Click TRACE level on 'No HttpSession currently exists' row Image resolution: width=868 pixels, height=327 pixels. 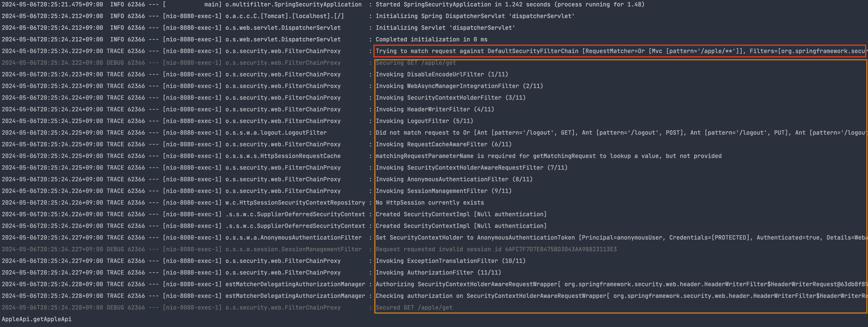pos(115,203)
